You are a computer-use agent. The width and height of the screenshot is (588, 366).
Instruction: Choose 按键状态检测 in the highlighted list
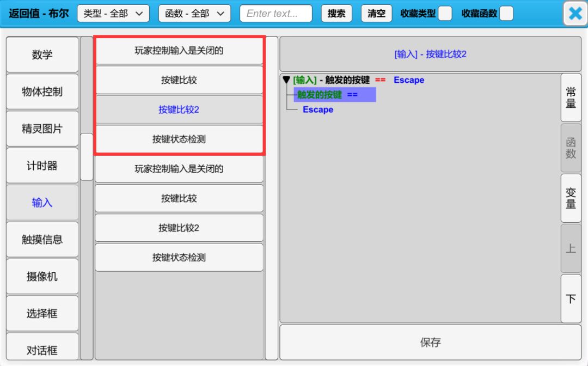pos(179,139)
